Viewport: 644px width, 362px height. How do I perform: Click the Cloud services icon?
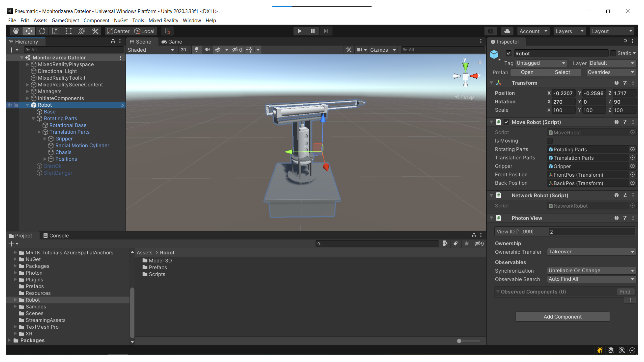[507, 31]
